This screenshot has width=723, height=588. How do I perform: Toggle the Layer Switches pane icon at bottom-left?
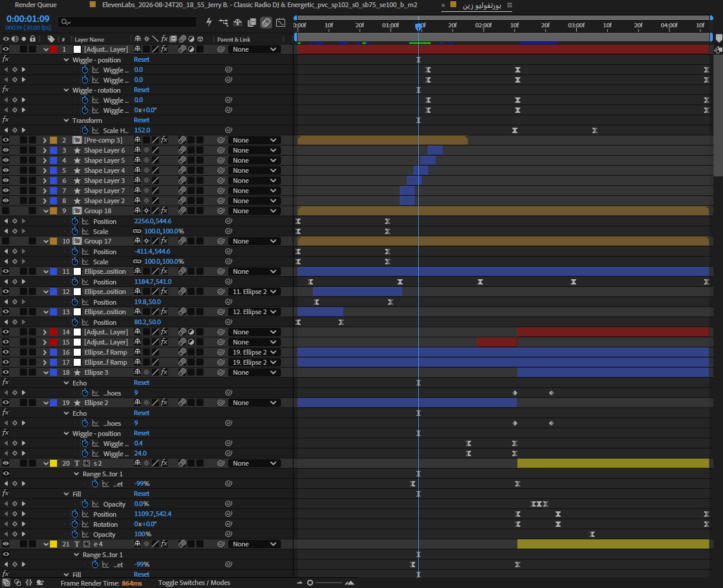pos(6,583)
